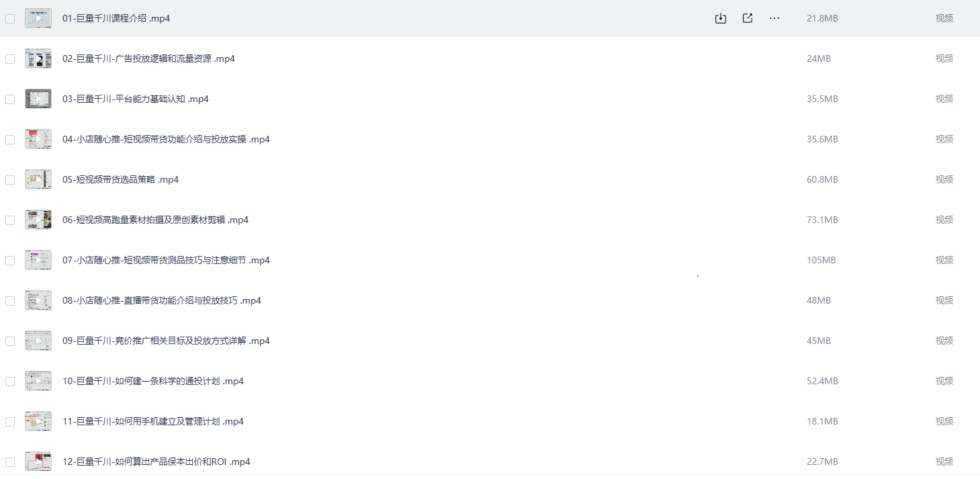
Task: Check the box for 01-巨量千川课程介绍.mp4
Action: pos(10,19)
